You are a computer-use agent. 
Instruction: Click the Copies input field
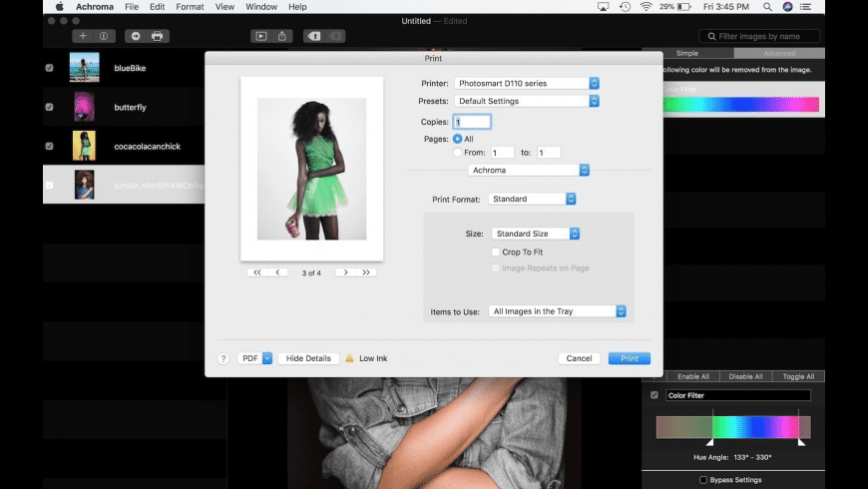coord(473,122)
